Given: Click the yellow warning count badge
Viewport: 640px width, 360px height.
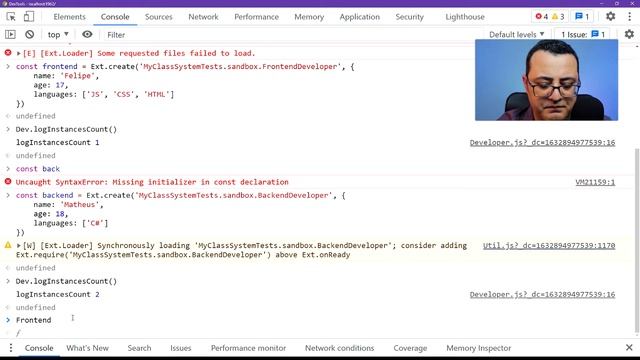Looking at the screenshot, I should (x=558, y=17).
